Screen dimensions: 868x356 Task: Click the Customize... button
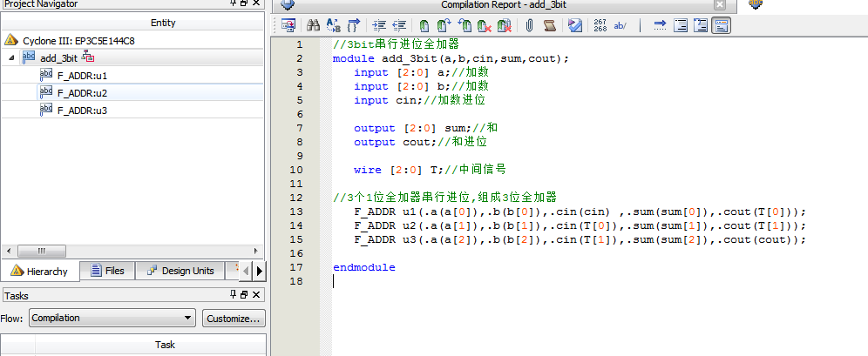(x=233, y=319)
